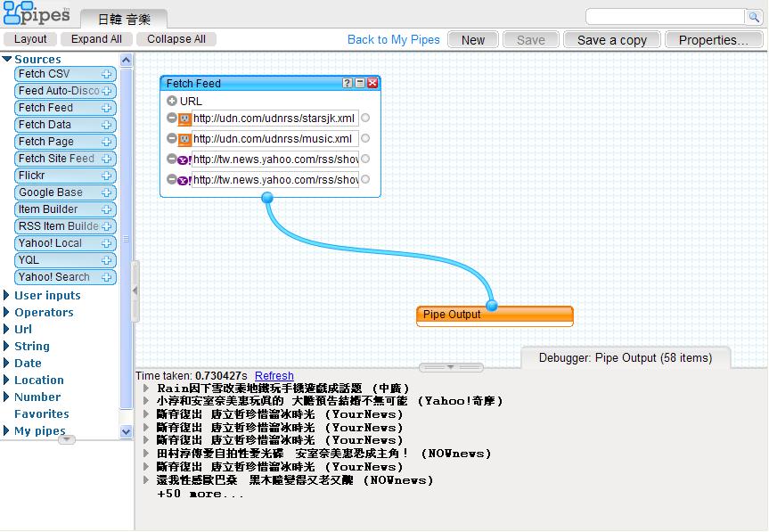
Task: Refresh the debugger output
Action: [x=274, y=375]
